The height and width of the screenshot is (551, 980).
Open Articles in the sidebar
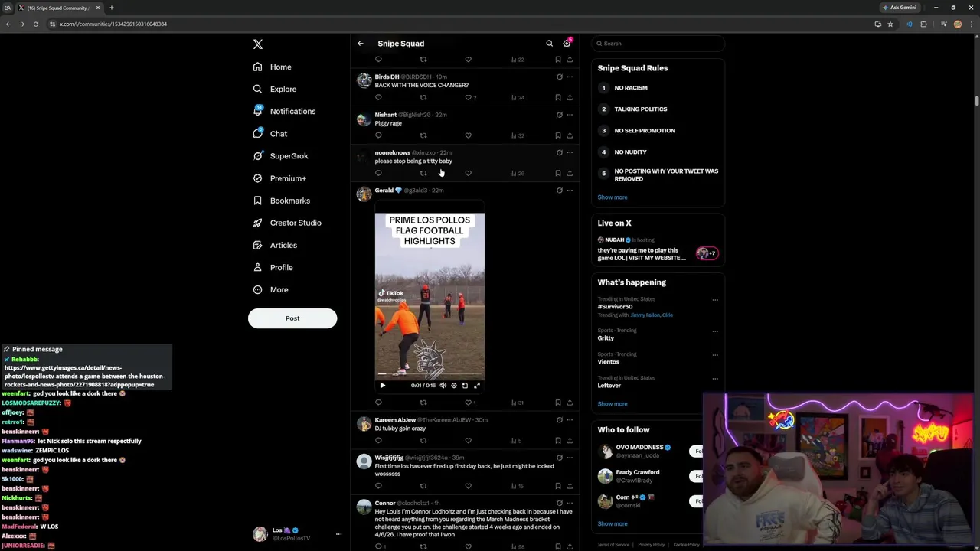click(x=275, y=245)
